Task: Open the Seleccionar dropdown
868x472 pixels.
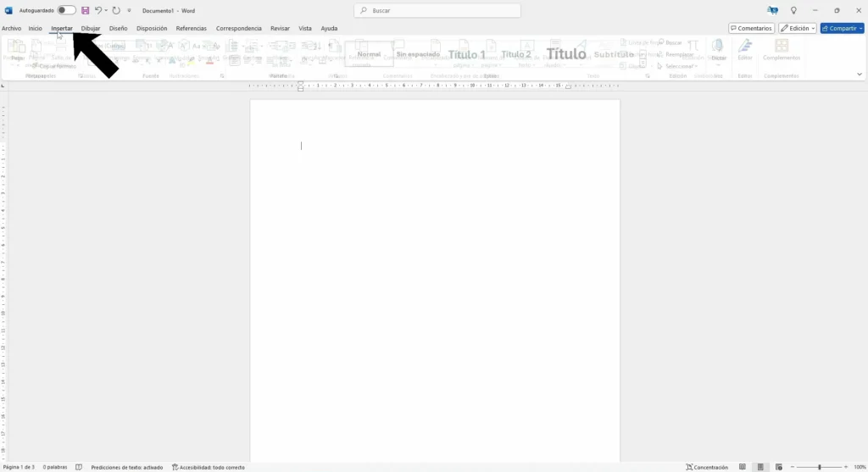Action: (x=677, y=66)
